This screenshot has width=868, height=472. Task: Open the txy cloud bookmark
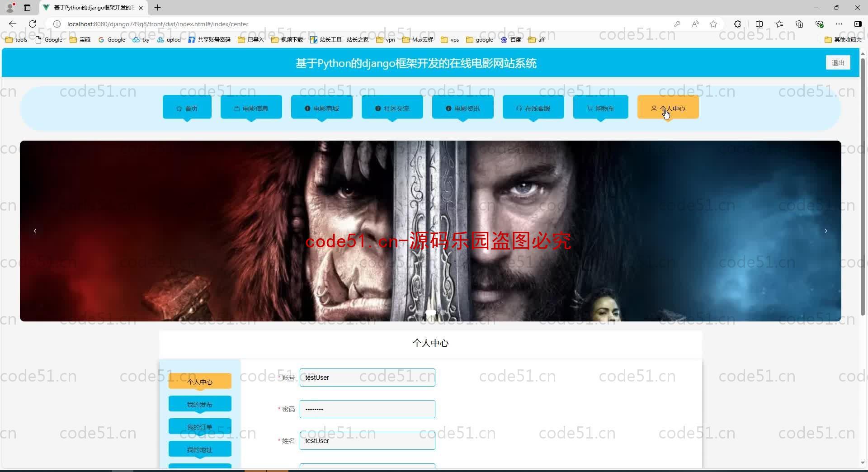tap(141, 40)
